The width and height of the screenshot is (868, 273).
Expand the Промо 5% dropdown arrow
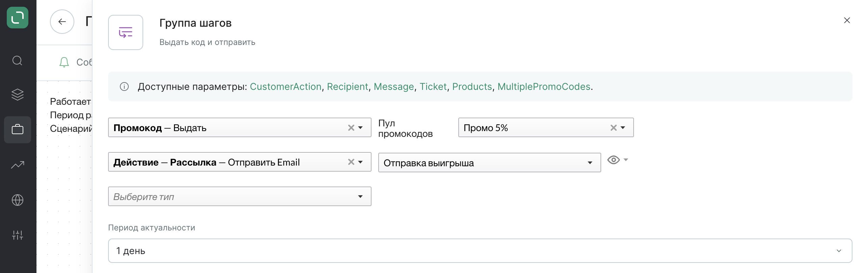[623, 128]
